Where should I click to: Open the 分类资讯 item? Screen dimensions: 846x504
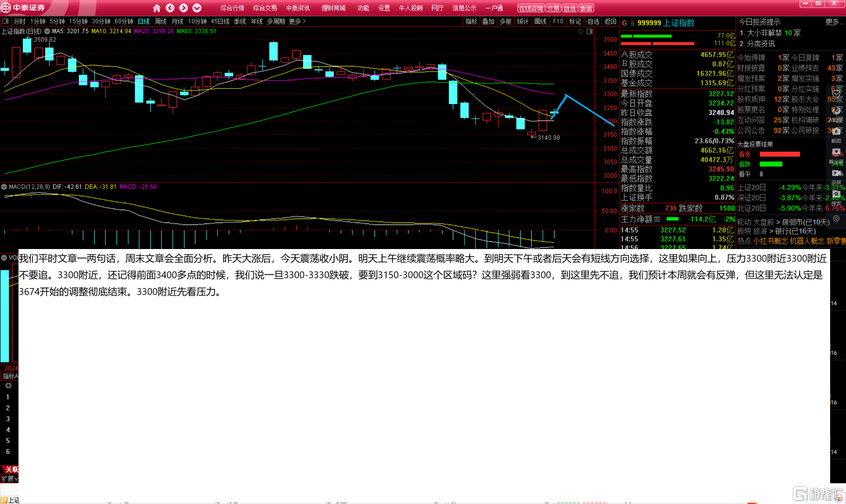click(x=757, y=44)
